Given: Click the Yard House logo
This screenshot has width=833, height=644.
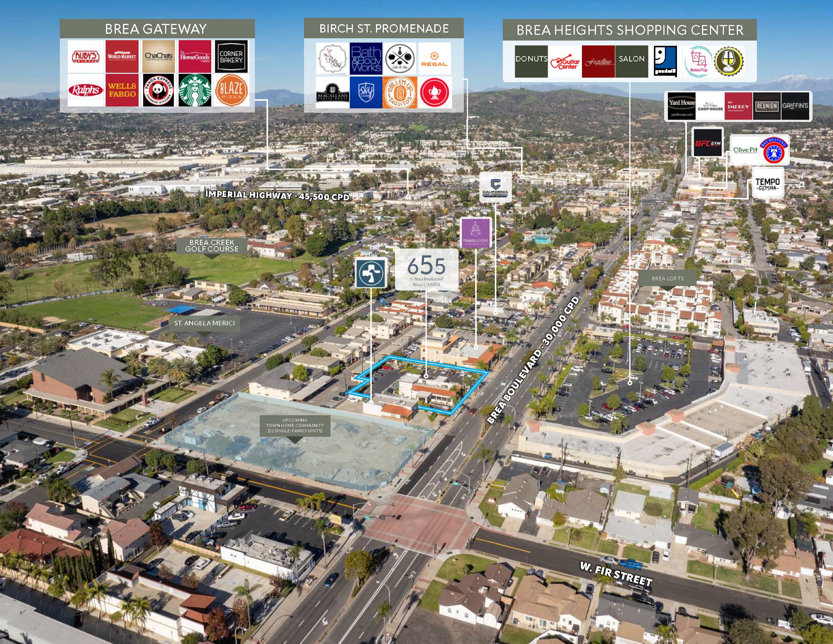Looking at the screenshot, I should point(682,106).
